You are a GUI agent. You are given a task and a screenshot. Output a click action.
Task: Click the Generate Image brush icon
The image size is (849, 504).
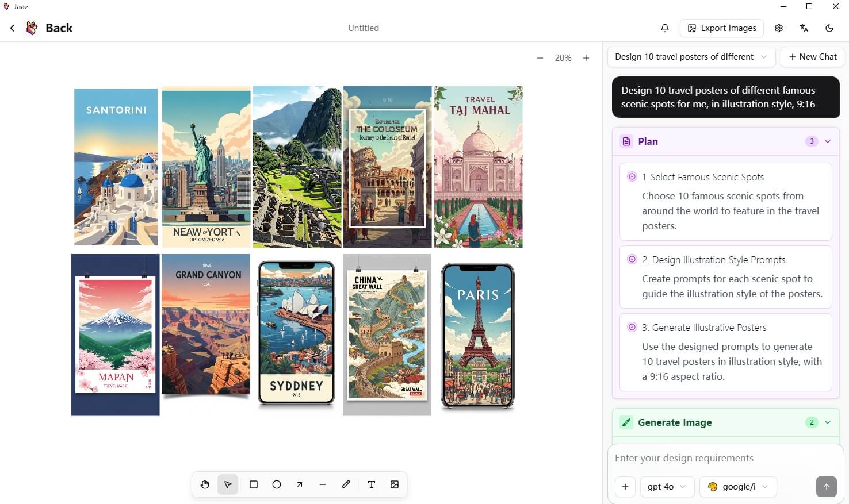pyautogui.click(x=626, y=422)
